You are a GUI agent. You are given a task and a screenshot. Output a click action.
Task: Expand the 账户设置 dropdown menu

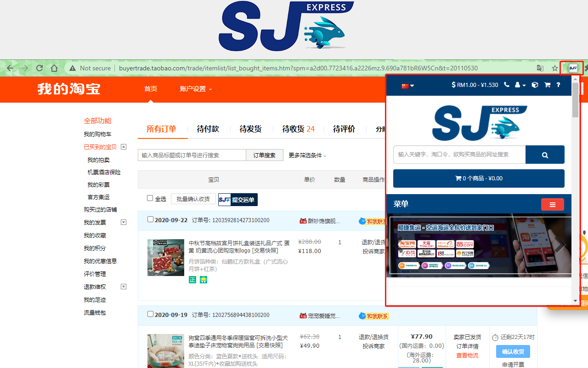(x=196, y=89)
